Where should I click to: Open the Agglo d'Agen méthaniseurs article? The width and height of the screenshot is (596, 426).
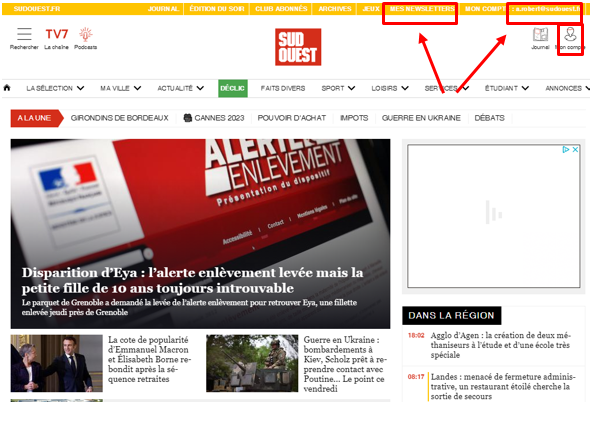coord(501,345)
